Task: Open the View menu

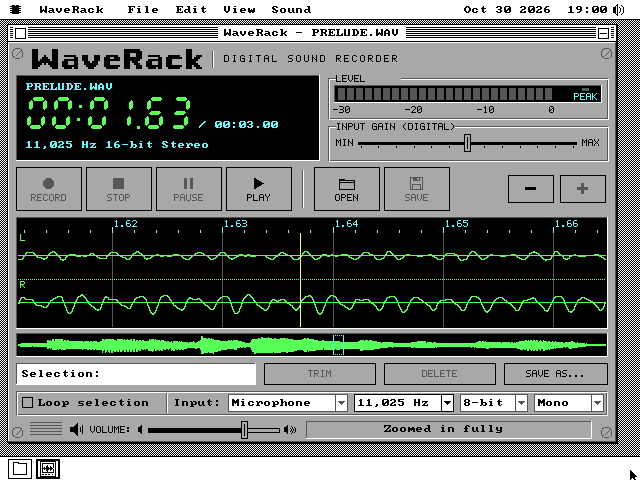Action: [x=239, y=9]
